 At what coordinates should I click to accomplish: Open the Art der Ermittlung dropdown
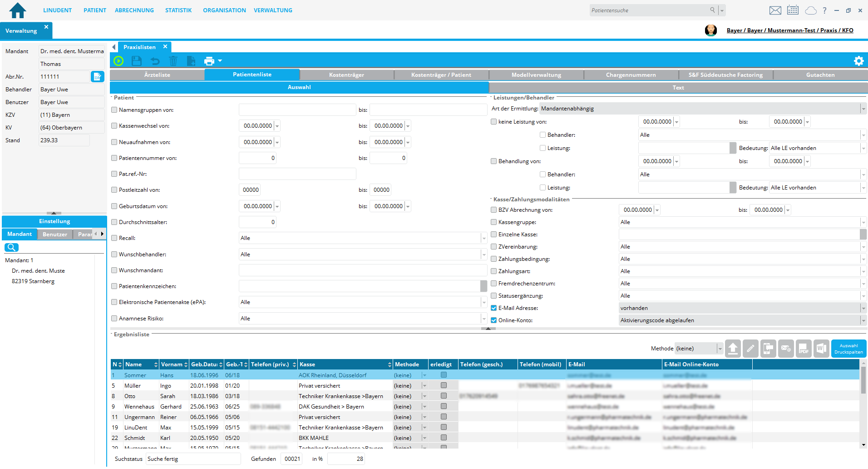point(863,109)
